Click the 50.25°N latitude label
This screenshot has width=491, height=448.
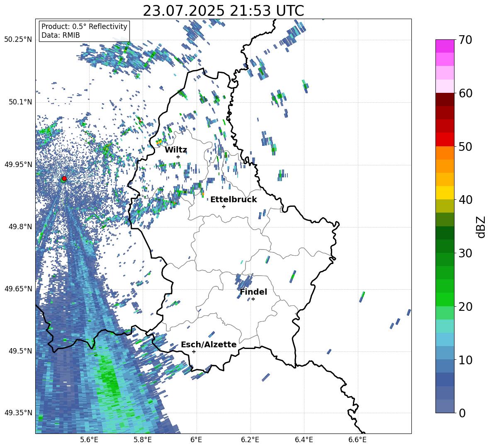18,40
